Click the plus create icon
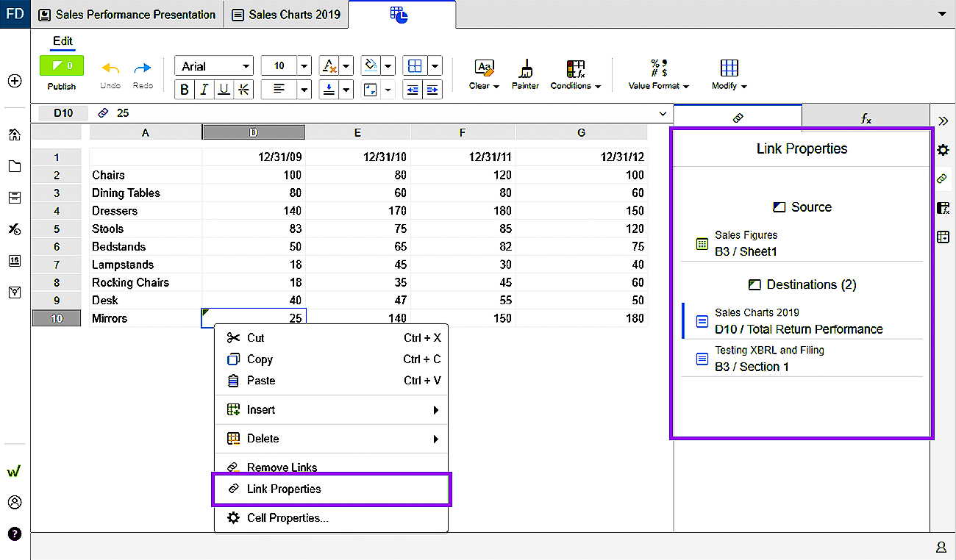 14,81
